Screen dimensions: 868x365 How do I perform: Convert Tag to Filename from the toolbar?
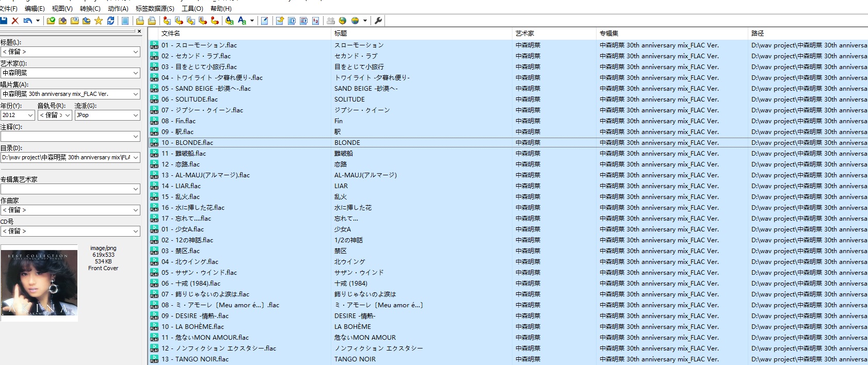(167, 21)
